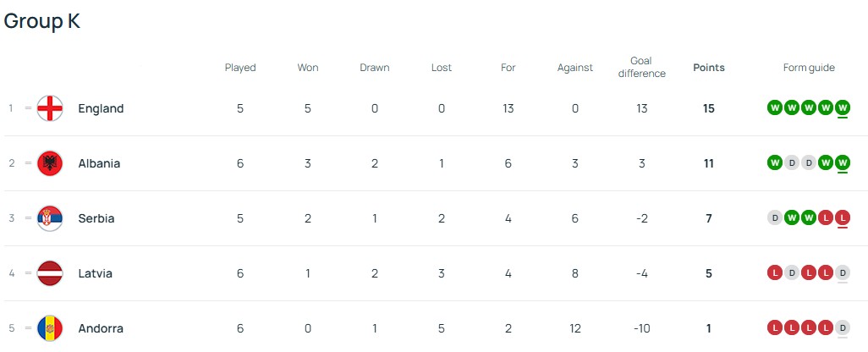Click the Albania flag icon

click(50, 163)
